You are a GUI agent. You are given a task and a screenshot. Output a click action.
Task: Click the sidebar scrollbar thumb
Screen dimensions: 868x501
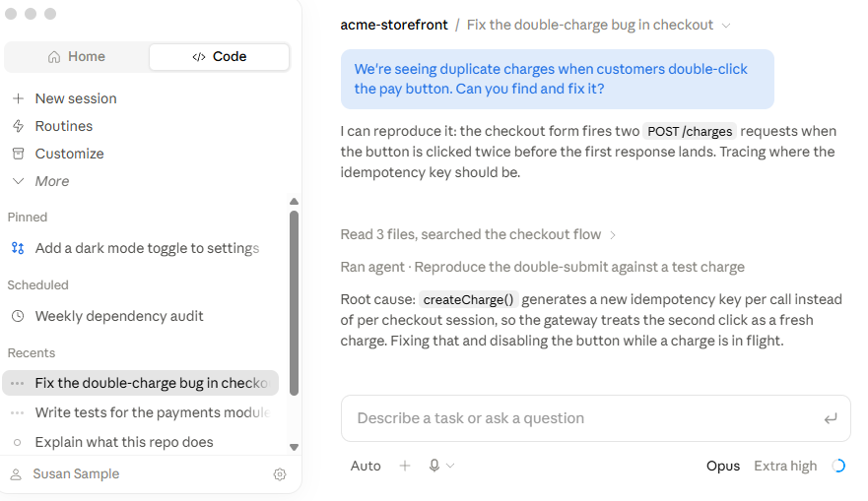pyautogui.click(x=294, y=303)
